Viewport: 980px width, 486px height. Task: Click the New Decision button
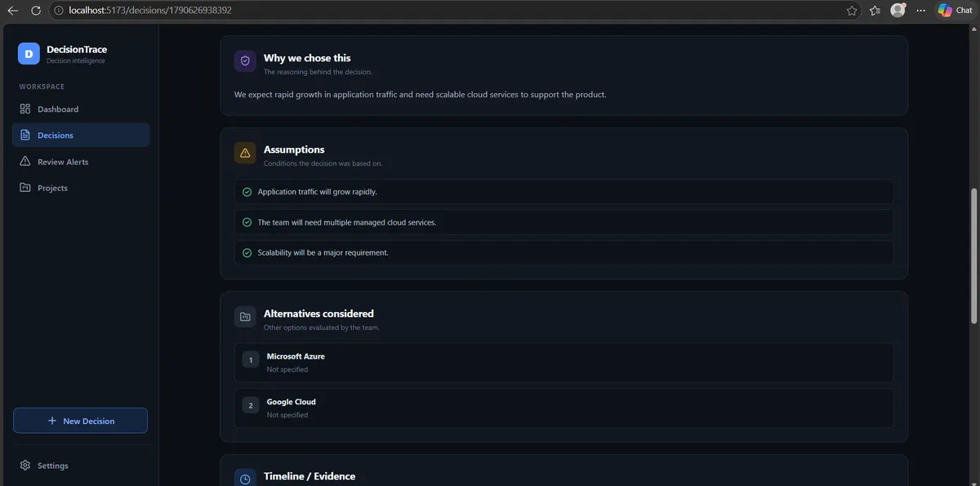point(80,421)
